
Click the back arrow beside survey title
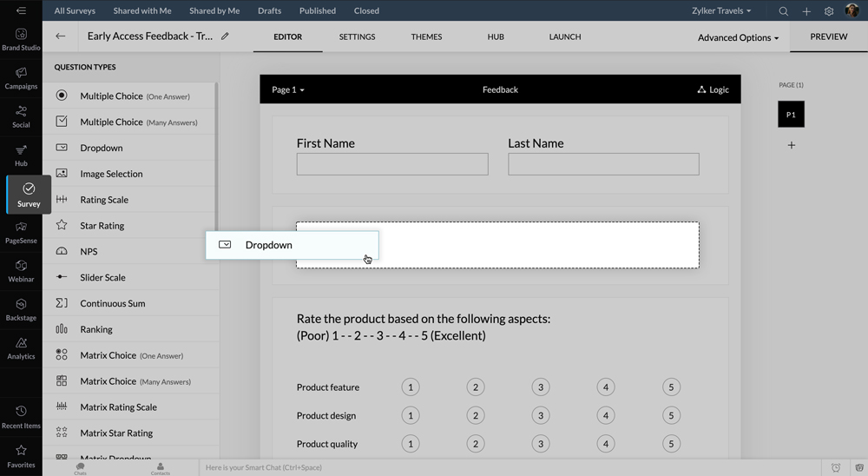coord(60,36)
